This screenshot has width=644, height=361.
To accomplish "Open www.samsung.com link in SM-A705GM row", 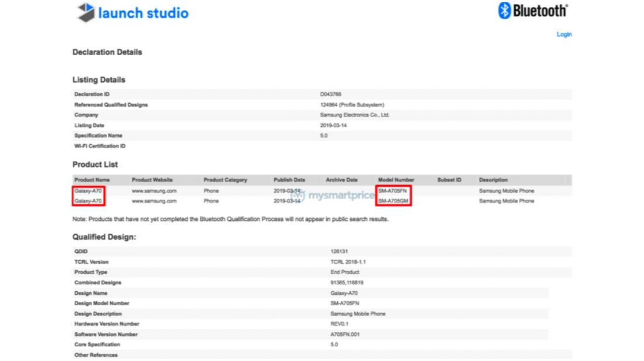I will [x=154, y=201].
